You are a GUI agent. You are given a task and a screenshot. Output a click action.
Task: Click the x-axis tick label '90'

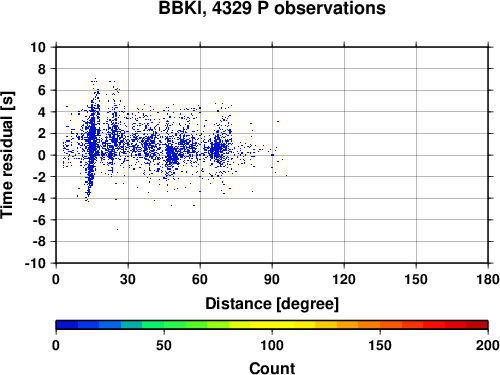(272, 279)
